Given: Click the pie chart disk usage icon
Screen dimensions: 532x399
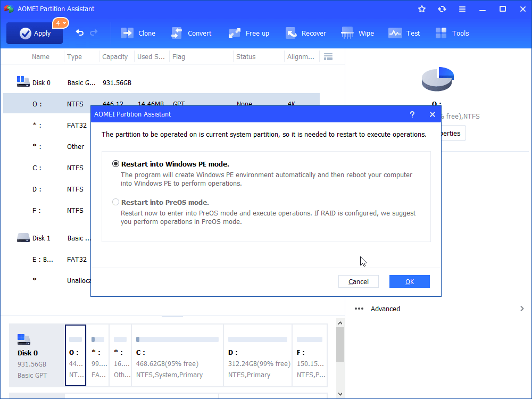Looking at the screenshot, I should point(438,79).
